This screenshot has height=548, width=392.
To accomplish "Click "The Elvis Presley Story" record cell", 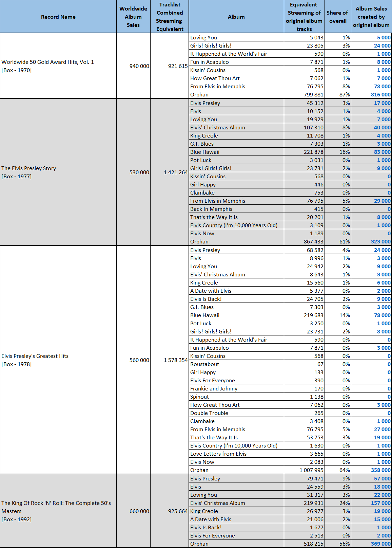I will (58, 172).
